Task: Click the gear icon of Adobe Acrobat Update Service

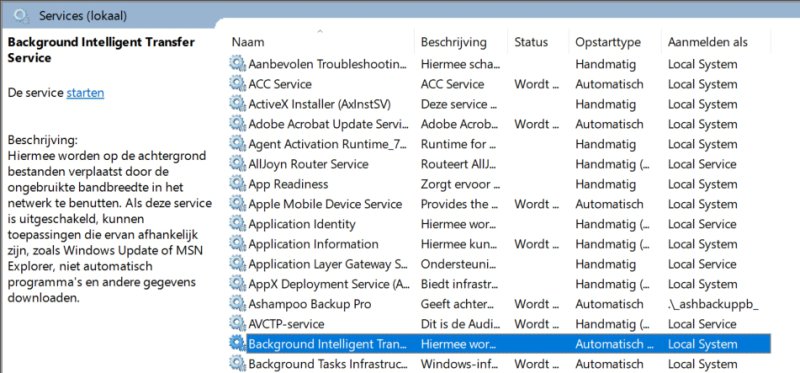Action: coord(237,123)
